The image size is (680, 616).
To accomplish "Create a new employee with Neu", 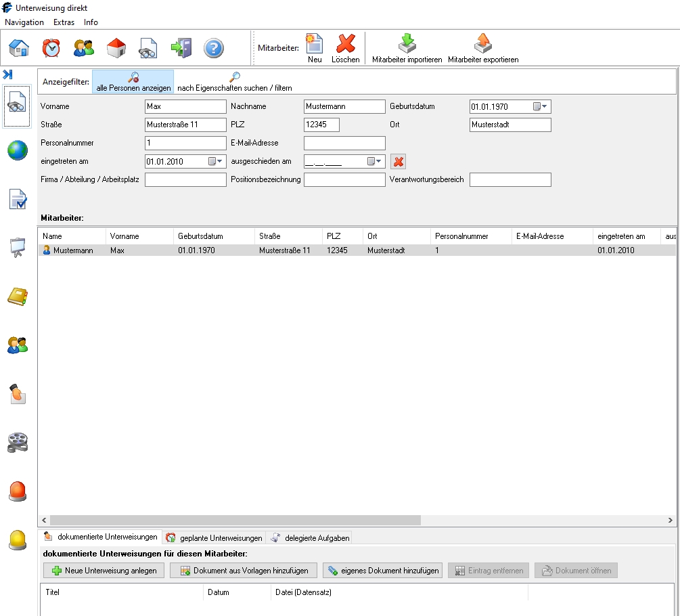I will coord(315,48).
